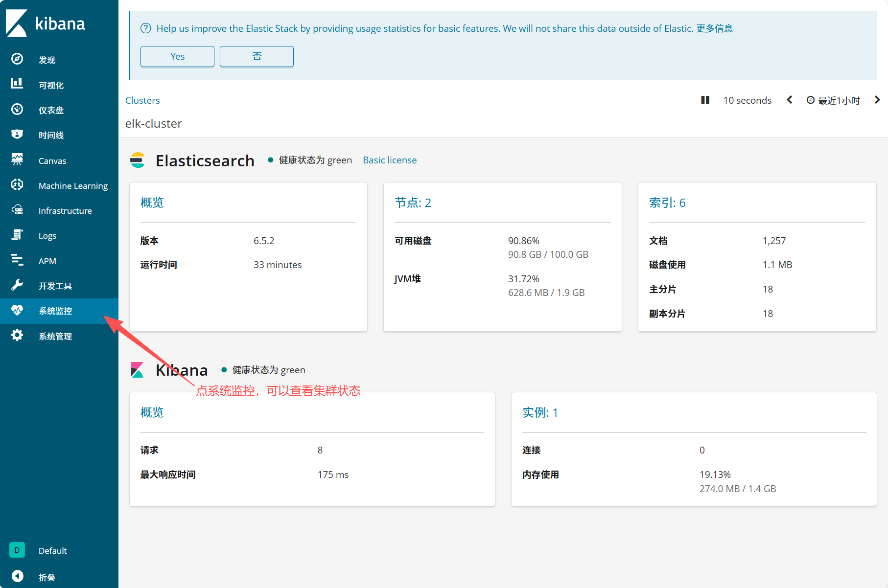Viewport: 888px width, 588px height.
Task: Click the Clusters breadcrumb link
Action: pos(142,100)
